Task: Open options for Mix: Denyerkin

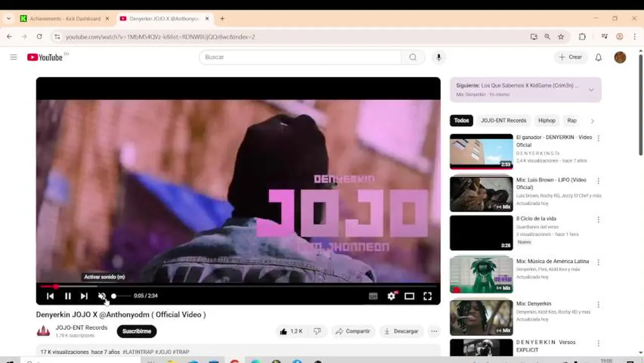Action: pos(598,305)
